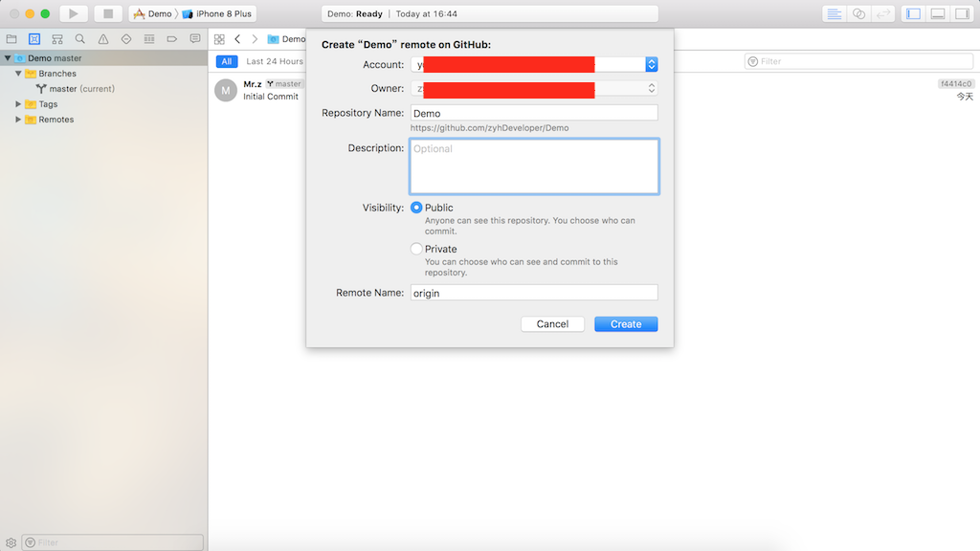
Task: Click the navigator Filter field
Action: (113, 542)
